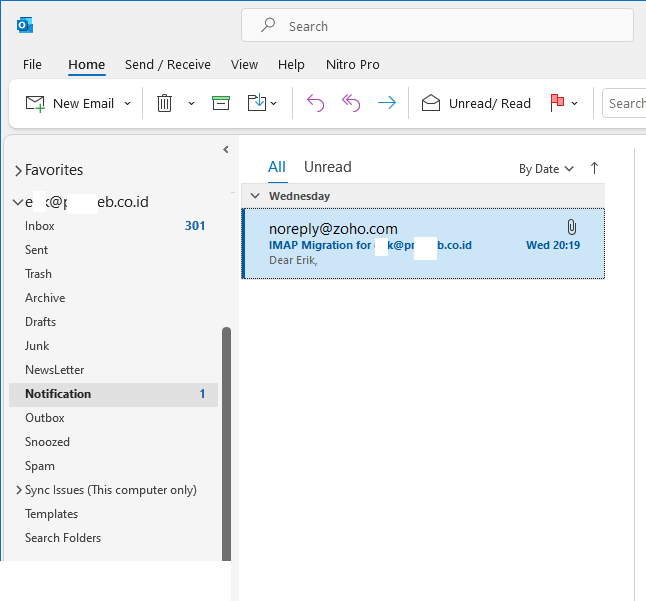Open the New Email dropdown arrow

point(128,104)
